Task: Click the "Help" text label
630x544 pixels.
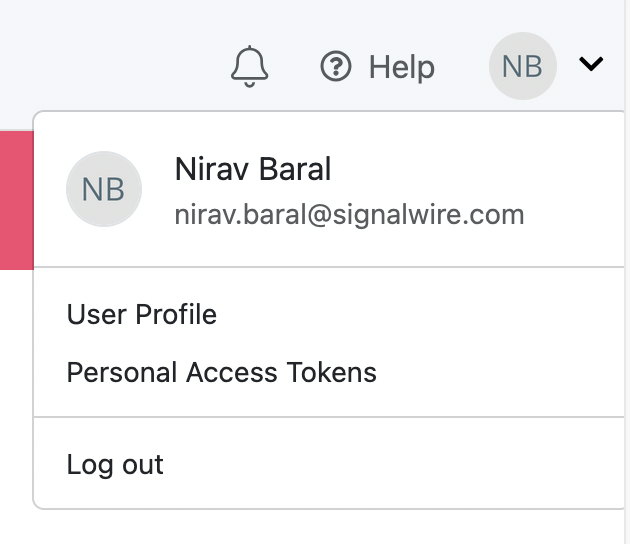Action: (402, 67)
